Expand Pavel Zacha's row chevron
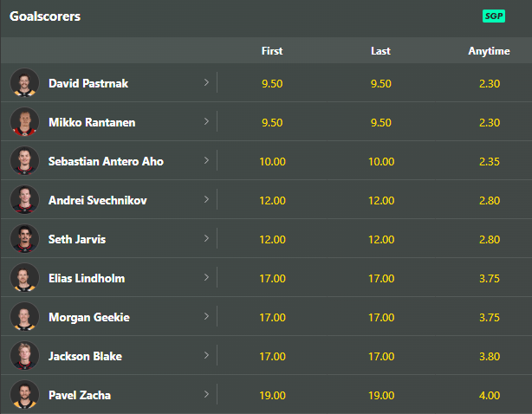The width and height of the screenshot is (532, 414). point(206,395)
